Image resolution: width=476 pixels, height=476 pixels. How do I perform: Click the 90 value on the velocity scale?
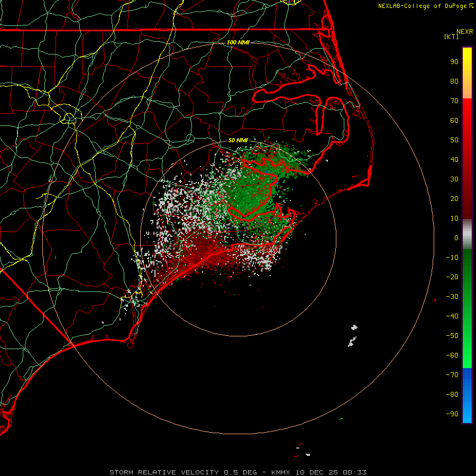[454, 62]
